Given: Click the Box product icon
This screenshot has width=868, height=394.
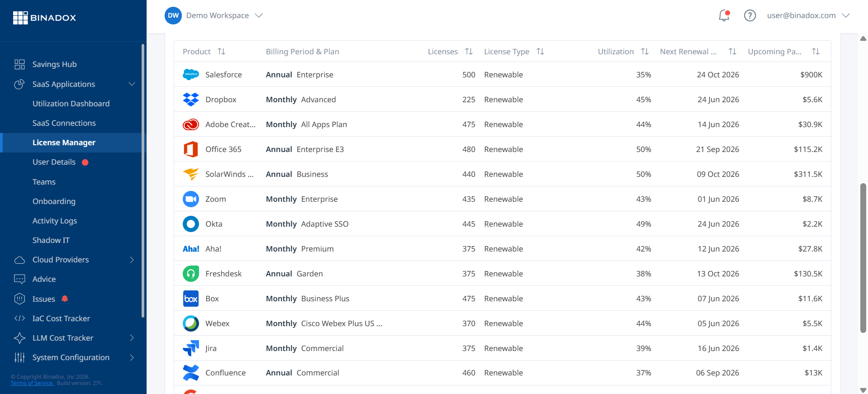Looking at the screenshot, I should 191,299.
